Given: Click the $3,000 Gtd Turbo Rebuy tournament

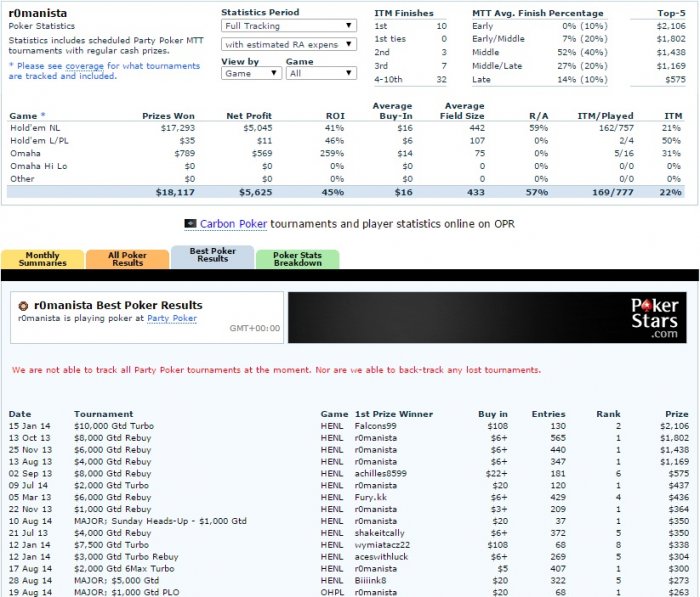Looking at the screenshot, I should [126, 557].
